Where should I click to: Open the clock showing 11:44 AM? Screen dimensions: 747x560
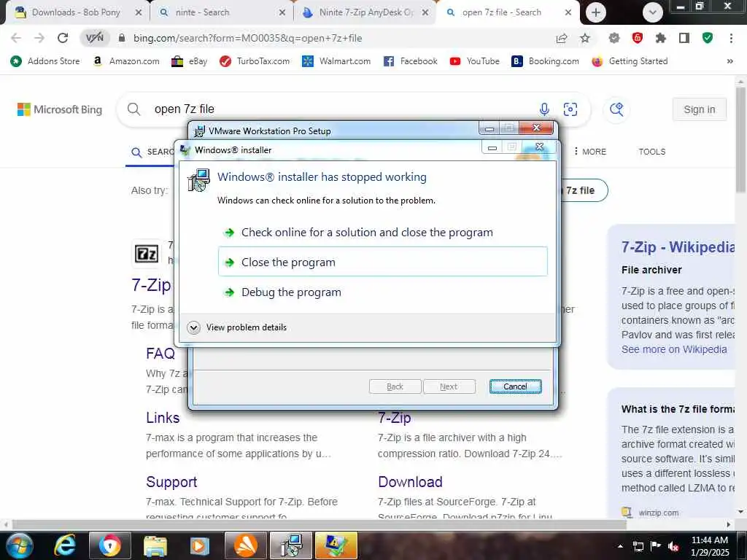(709, 545)
